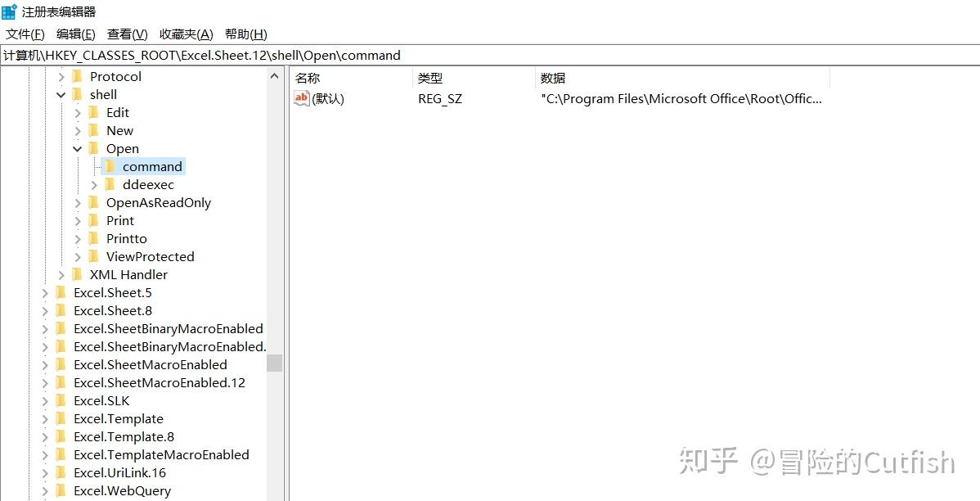Screen dimensions: 980x501
Task: Select the ViewProtected folder icon
Action: 94,256
